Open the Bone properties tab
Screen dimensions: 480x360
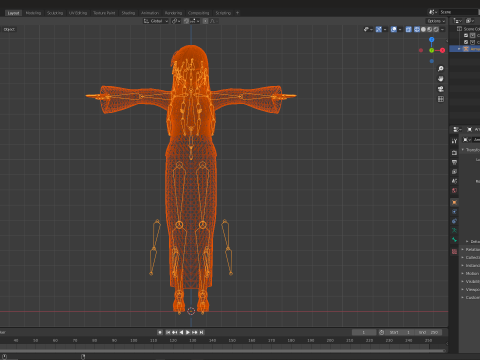click(x=454, y=240)
